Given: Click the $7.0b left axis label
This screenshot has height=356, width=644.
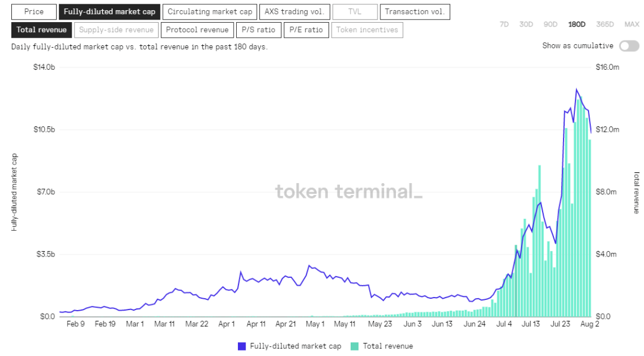Looking at the screenshot, I should point(45,192).
